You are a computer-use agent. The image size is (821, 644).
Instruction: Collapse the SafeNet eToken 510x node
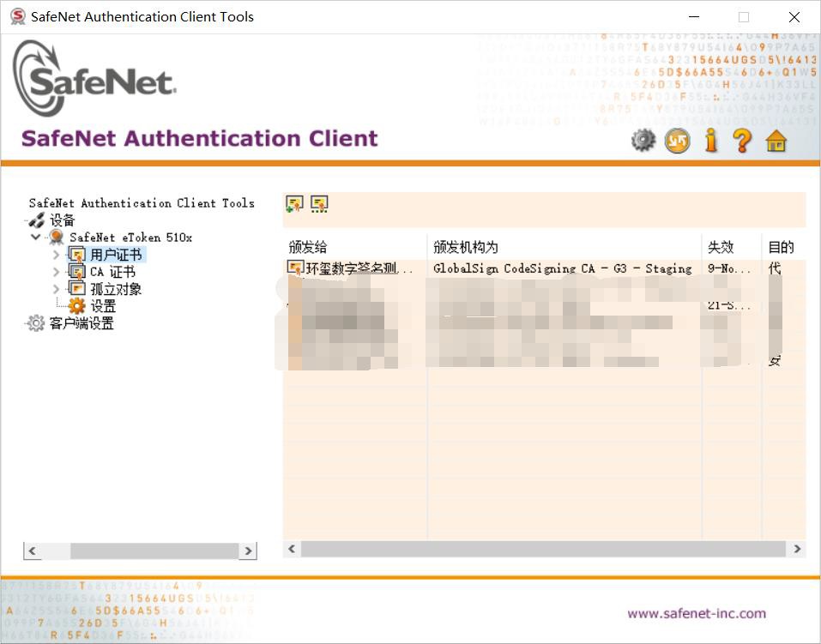coord(36,238)
